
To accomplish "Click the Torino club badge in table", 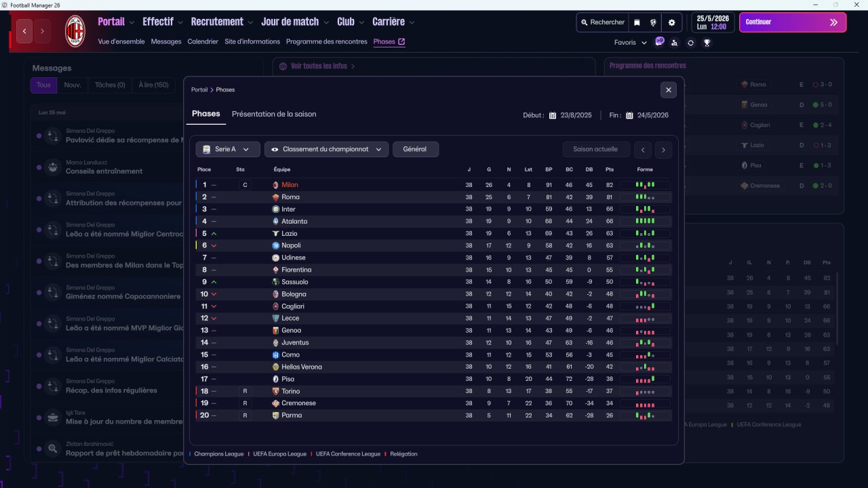I will [x=275, y=391].
